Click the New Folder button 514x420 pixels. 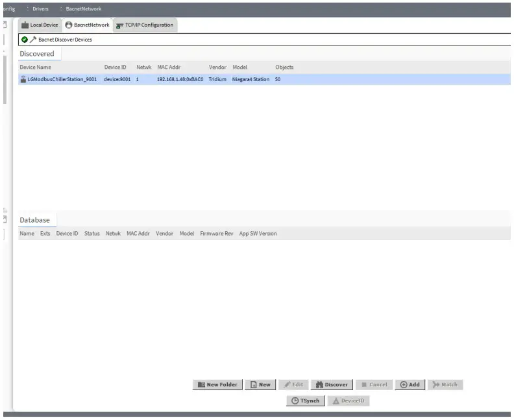[217, 384]
